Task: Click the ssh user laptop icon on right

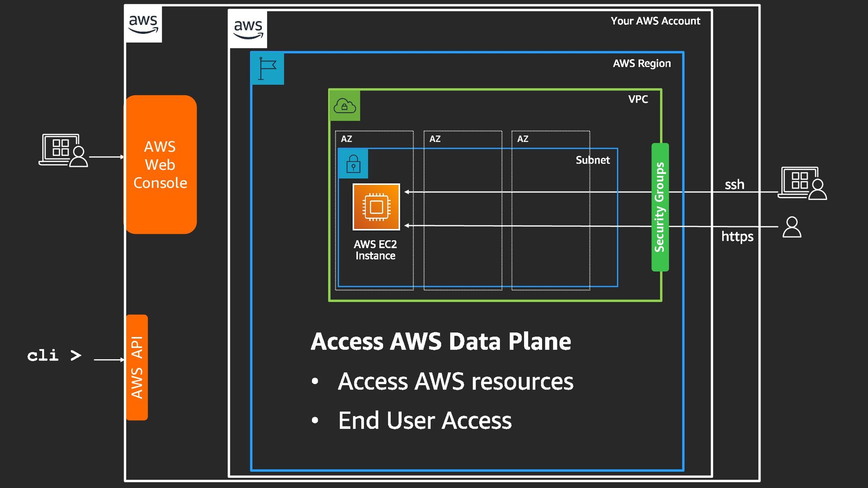Action: coord(802,183)
